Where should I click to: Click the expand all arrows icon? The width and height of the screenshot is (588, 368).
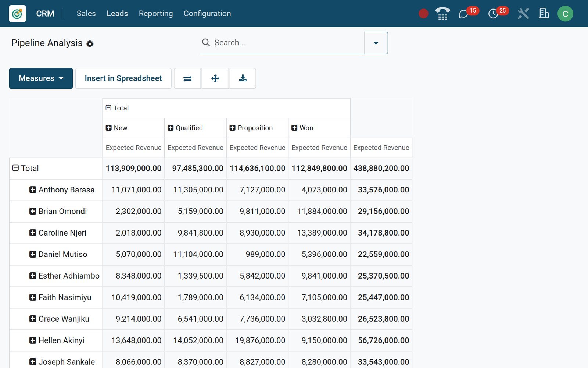(x=215, y=78)
